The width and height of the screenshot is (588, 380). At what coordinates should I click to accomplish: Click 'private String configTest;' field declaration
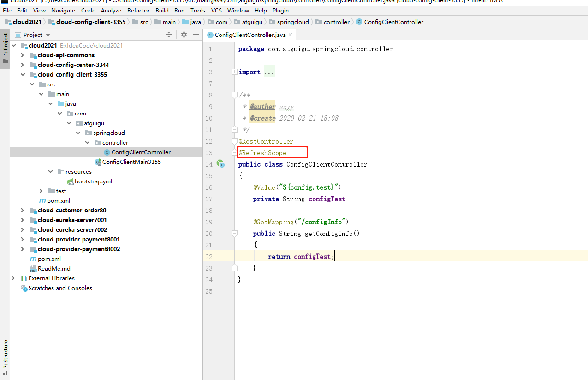click(300, 199)
